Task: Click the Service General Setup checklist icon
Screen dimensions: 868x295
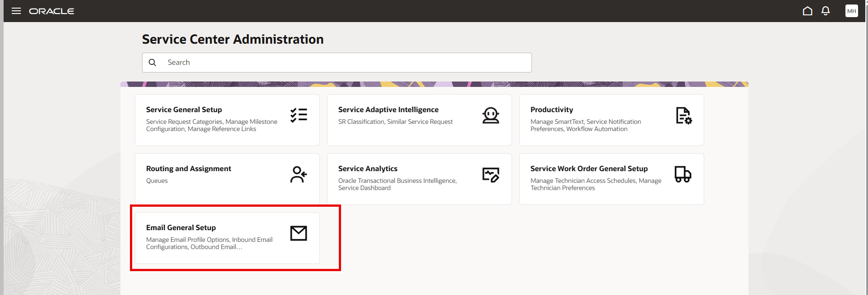Action: tap(299, 115)
